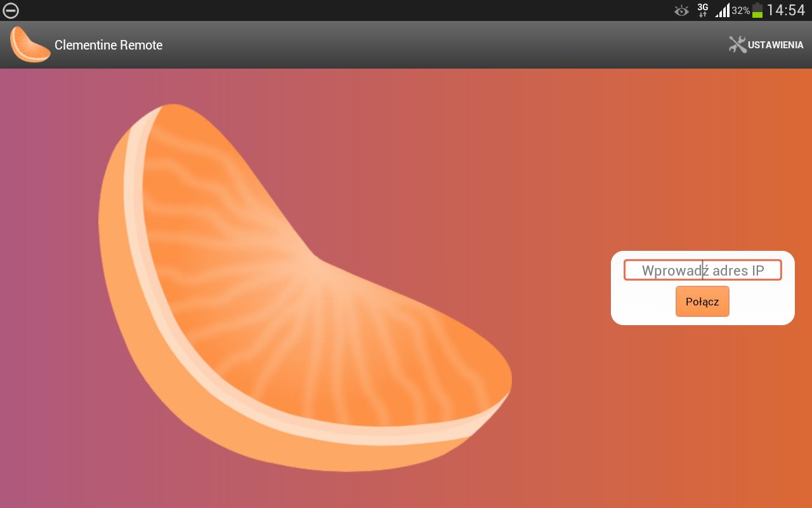Tap the signal strength bars icon

pyautogui.click(x=722, y=10)
